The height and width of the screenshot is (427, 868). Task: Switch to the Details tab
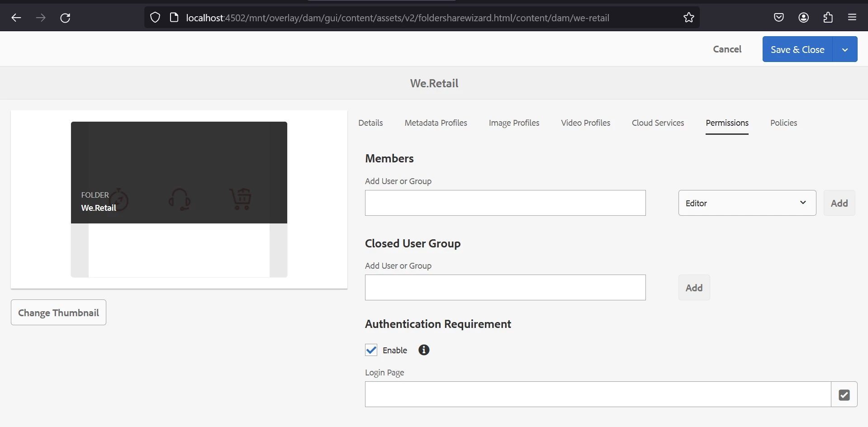coord(370,123)
